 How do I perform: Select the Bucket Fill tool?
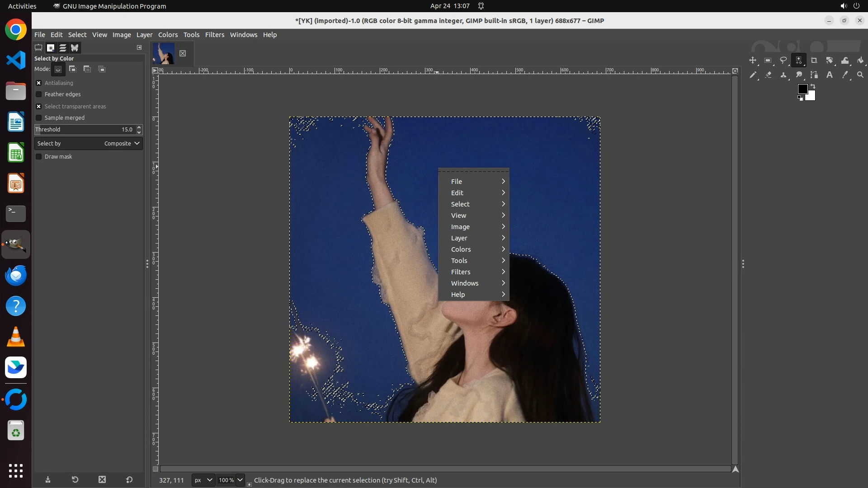point(860,60)
